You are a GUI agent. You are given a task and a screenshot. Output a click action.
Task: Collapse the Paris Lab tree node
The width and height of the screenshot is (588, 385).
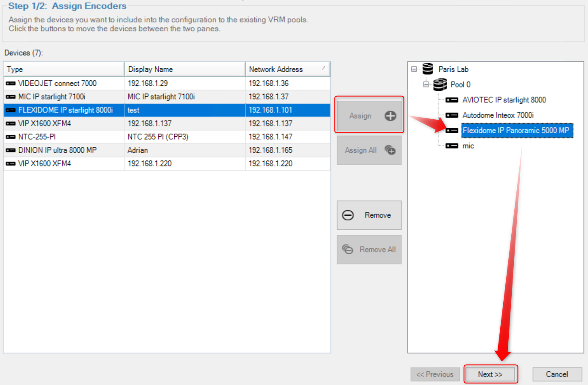coord(414,69)
